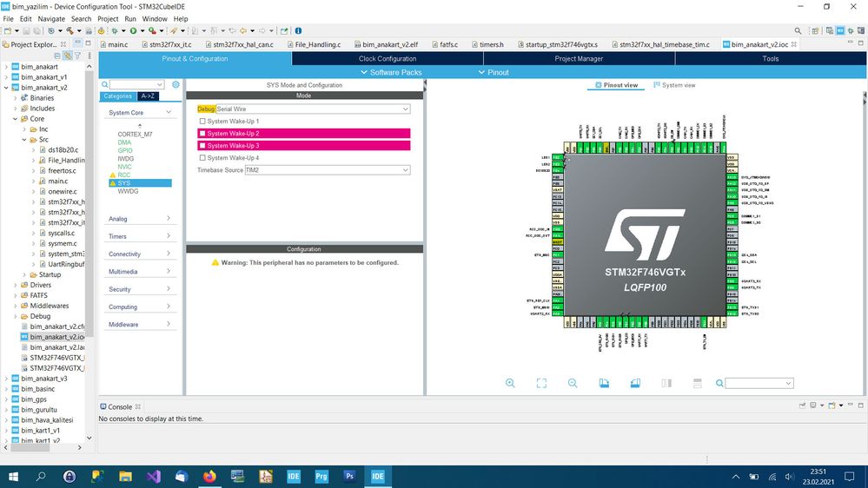
Task: Expand the Drivers folder in Project Explorer
Action: point(15,285)
